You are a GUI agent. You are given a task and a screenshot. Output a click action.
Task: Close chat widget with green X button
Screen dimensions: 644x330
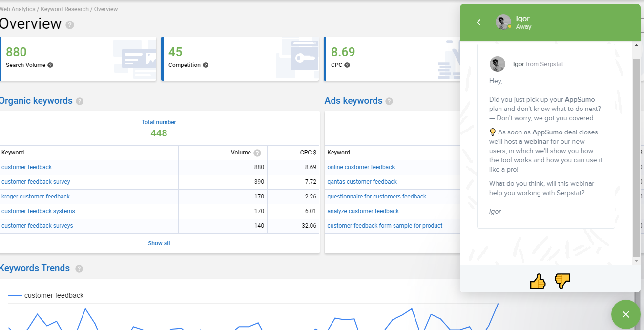pyautogui.click(x=625, y=314)
